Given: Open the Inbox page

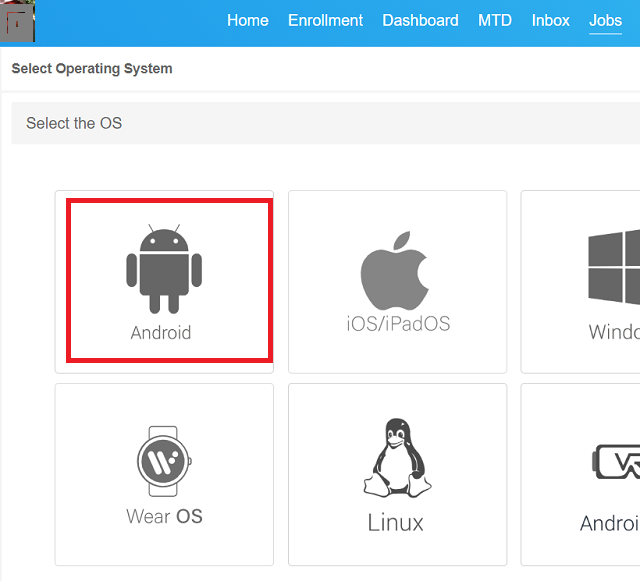Looking at the screenshot, I should tap(550, 20).
